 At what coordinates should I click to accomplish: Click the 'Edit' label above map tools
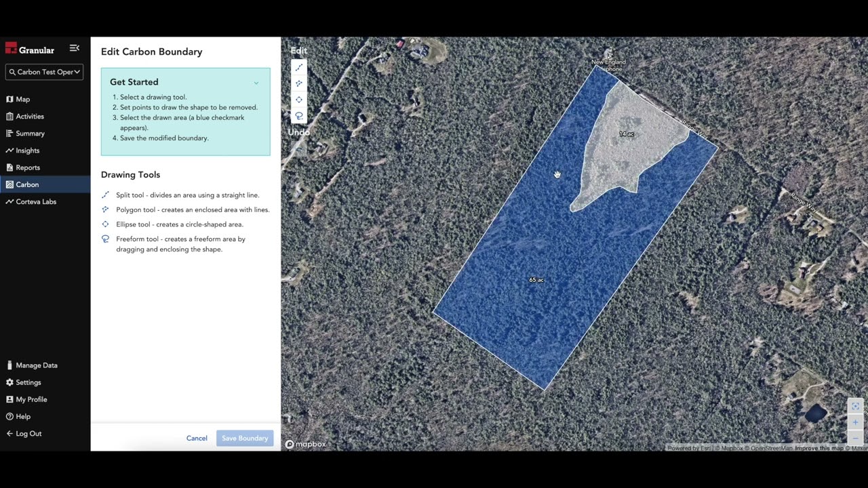(299, 51)
